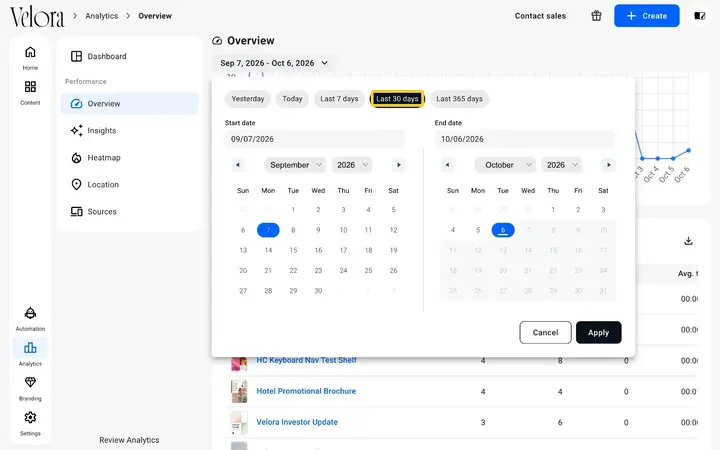Open Velora Investor Update link

[297, 422]
